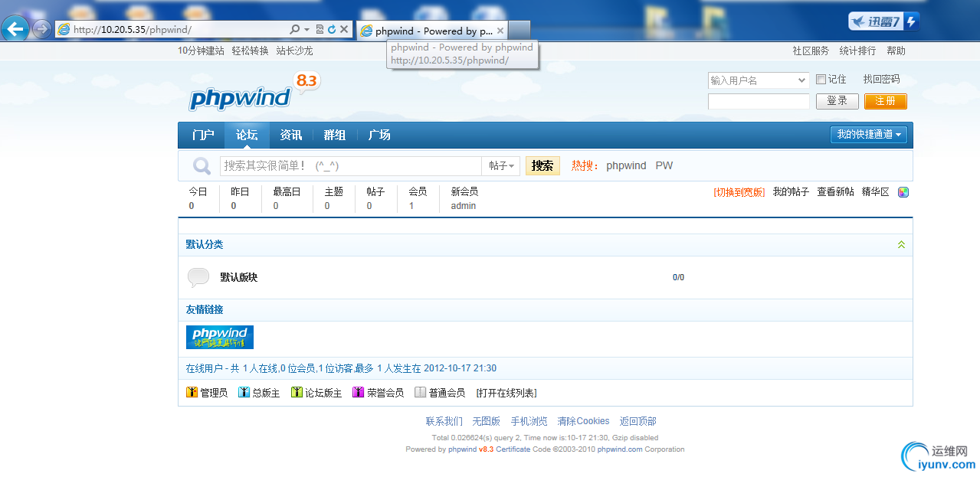Viewport: 980px width, 477px height.
Task: Toggle the 记住 remember-me checkbox
Action: click(821, 80)
